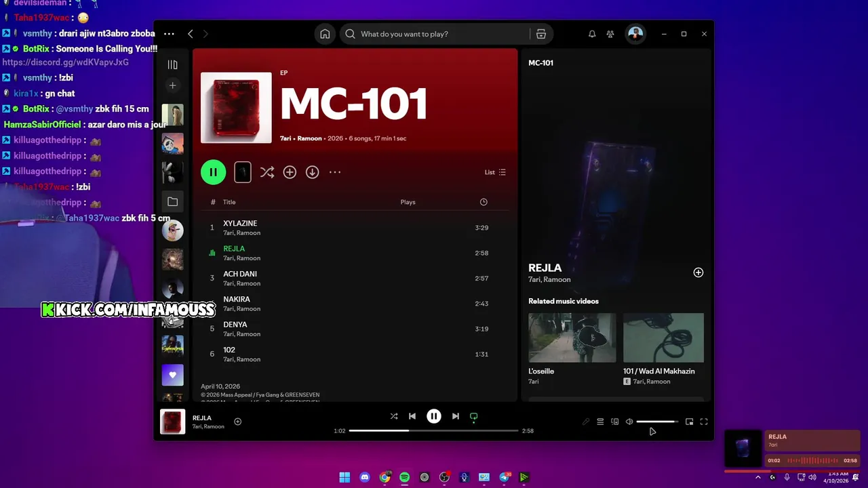Viewport: 868px width, 488px height.
Task: Click the MC-101 album cover art
Action: [236, 108]
